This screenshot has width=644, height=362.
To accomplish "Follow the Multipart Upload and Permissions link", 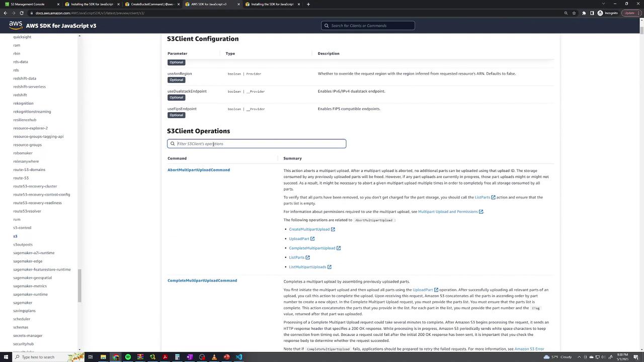I will pyautogui.click(x=448, y=212).
